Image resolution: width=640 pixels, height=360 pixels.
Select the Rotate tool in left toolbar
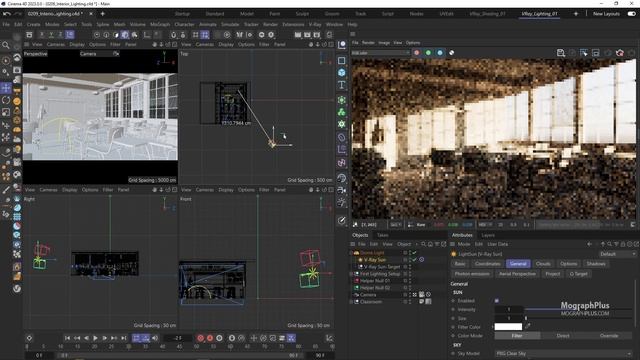6,100
